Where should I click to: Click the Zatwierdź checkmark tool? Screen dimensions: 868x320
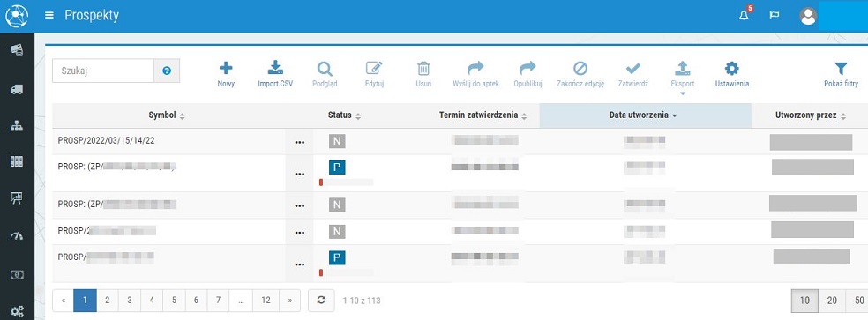click(x=632, y=75)
